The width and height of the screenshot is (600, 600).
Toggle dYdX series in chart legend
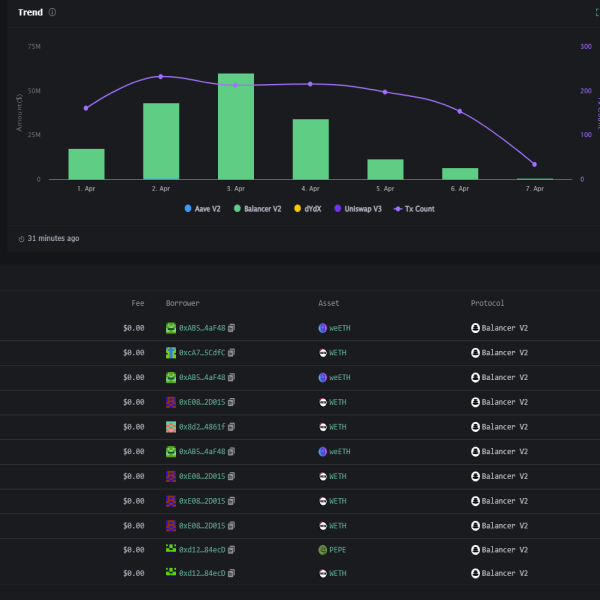pos(308,209)
